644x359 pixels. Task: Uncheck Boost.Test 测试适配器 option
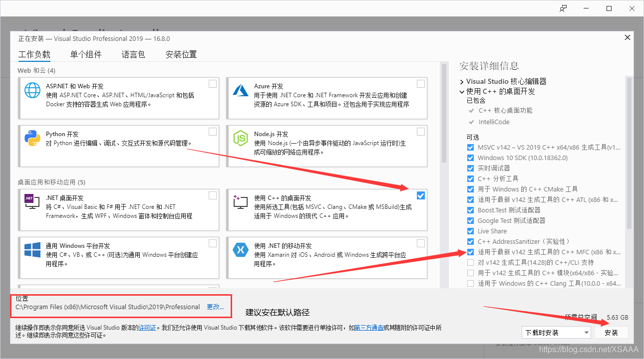[x=470, y=210]
